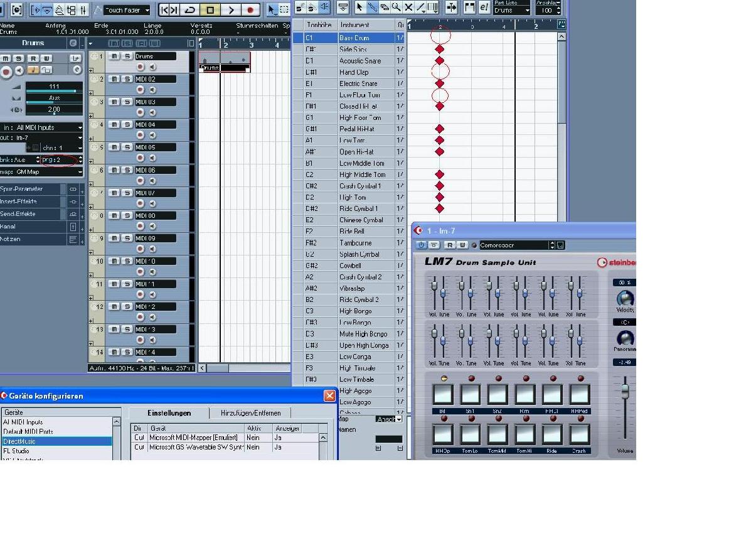Open the Send-Effekte inspector section
This screenshot has height=538, width=756.
33,214
